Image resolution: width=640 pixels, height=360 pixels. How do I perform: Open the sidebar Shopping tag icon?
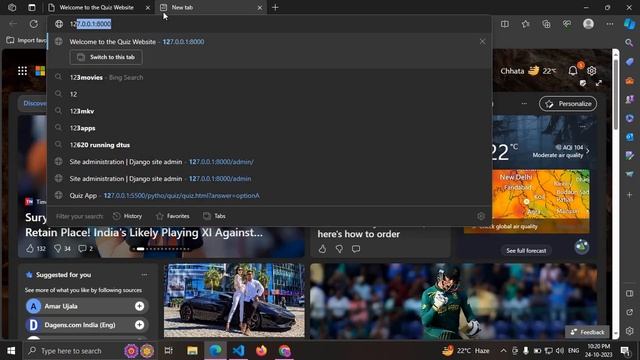coord(629,62)
